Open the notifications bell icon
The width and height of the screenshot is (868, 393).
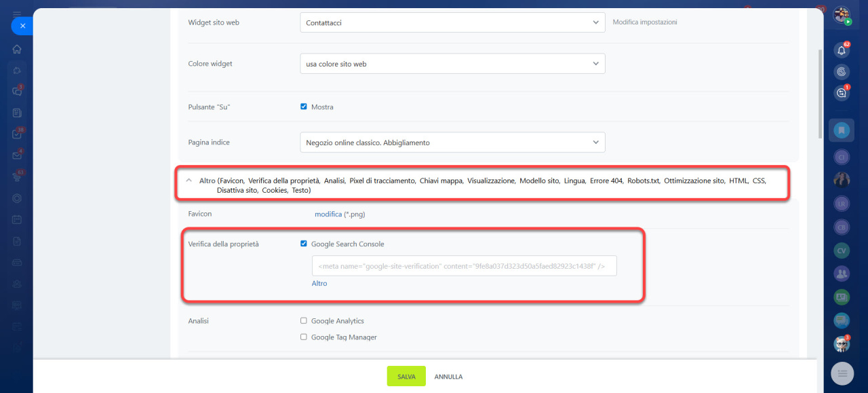(x=842, y=50)
